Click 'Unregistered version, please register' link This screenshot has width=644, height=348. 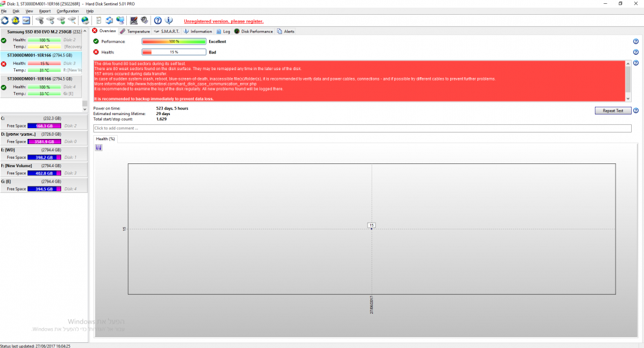click(224, 21)
